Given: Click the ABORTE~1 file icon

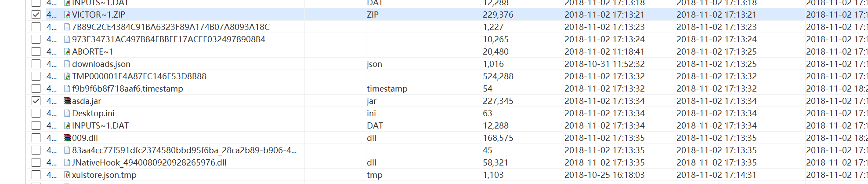Looking at the screenshot, I should [x=67, y=52].
